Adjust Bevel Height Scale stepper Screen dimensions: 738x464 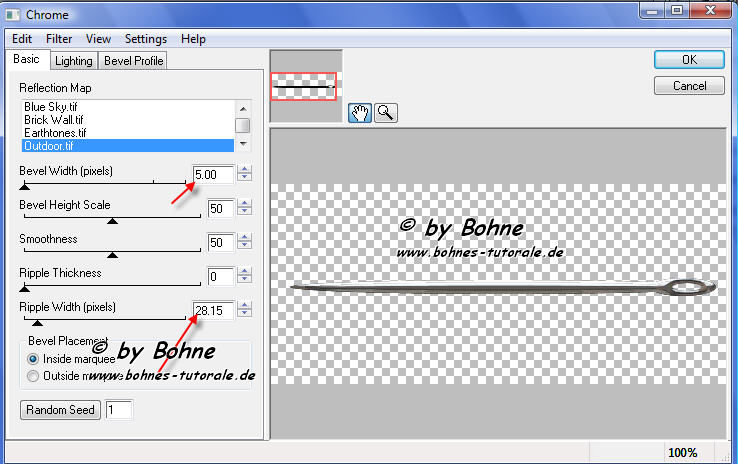coord(245,208)
